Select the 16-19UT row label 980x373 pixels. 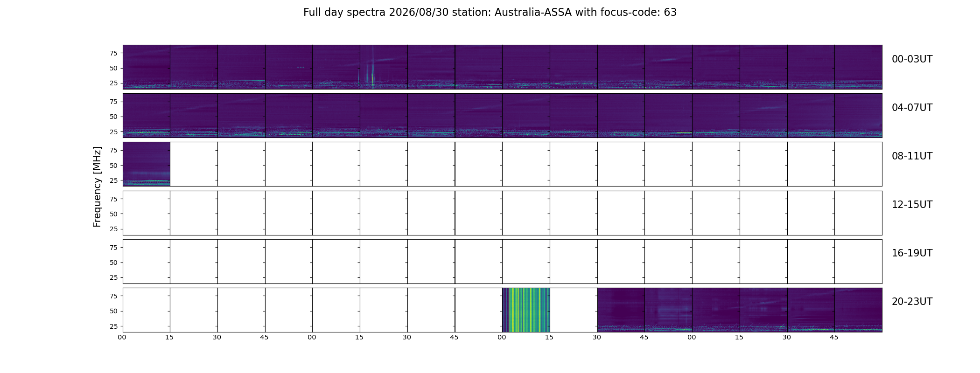coord(912,253)
